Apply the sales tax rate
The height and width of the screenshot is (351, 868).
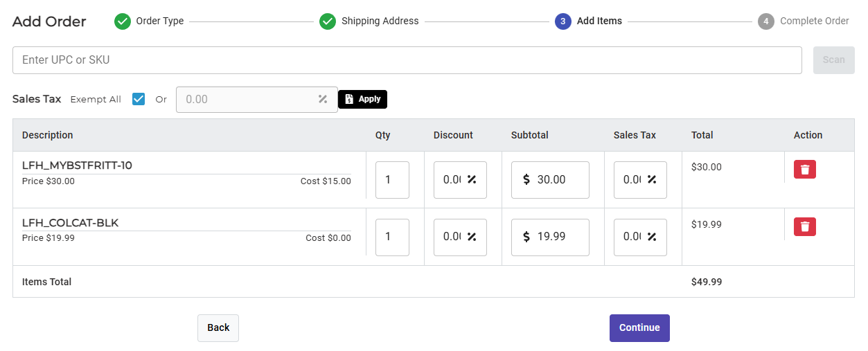pyautogui.click(x=363, y=99)
